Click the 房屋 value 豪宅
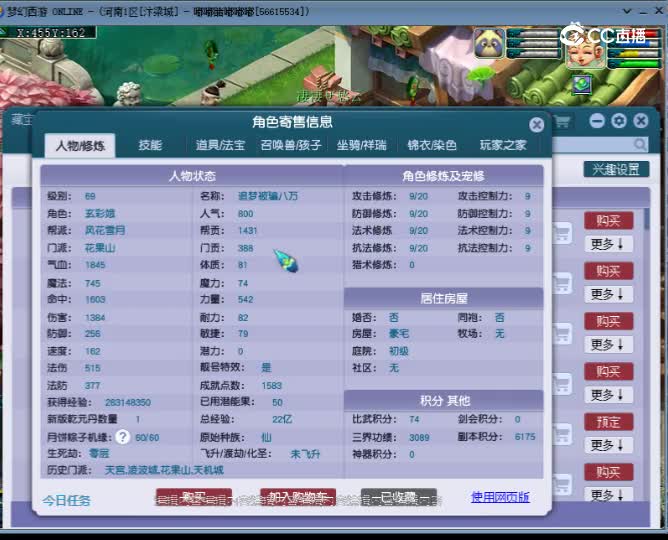The width and height of the screenshot is (668, 540). pos(399,333)
